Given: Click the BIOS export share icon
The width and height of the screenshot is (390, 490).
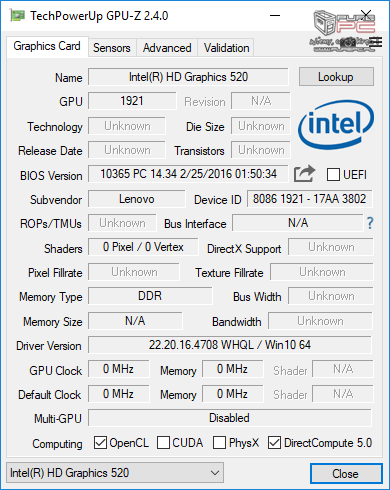Looking at the screenshot, I should (x=304, y=174).
